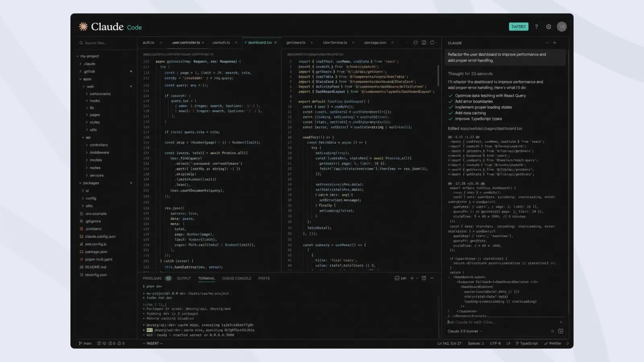The image size is (644, 362).
Task: Click Optimize data fetching checkmark item
Action: click(487, 96)
